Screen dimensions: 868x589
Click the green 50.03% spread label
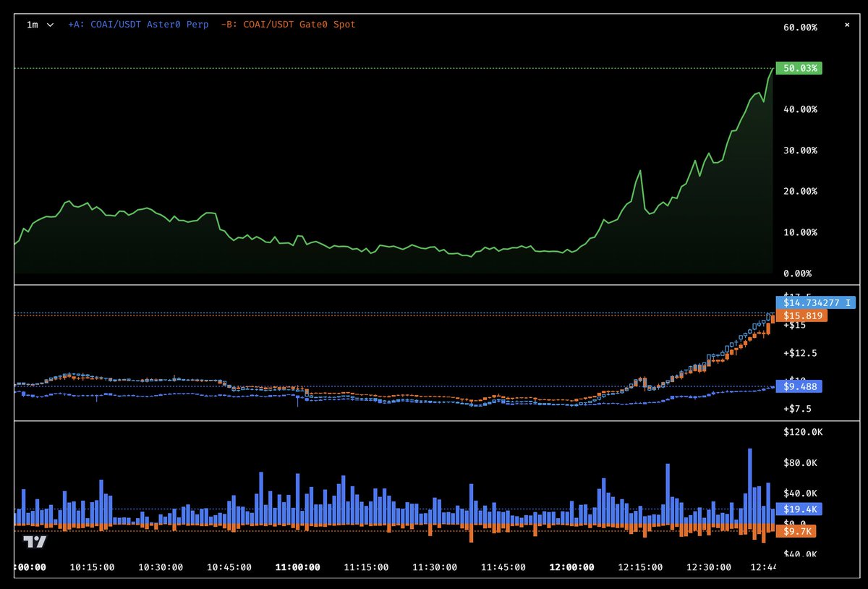click(799, 68)
